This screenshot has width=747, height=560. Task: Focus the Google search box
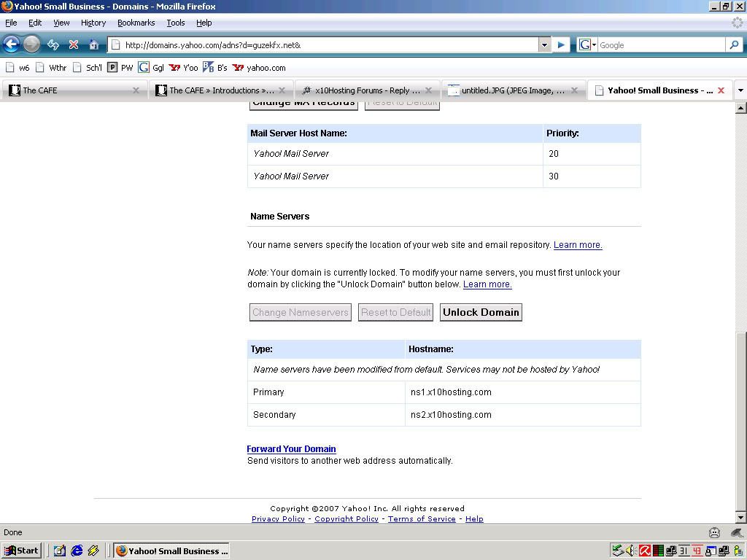(x=661, y=45)
